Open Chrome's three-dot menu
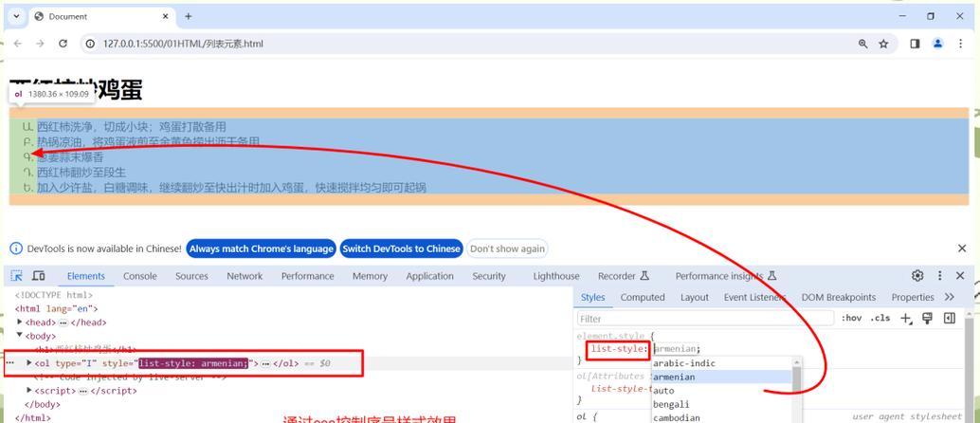 coord(961,44)
